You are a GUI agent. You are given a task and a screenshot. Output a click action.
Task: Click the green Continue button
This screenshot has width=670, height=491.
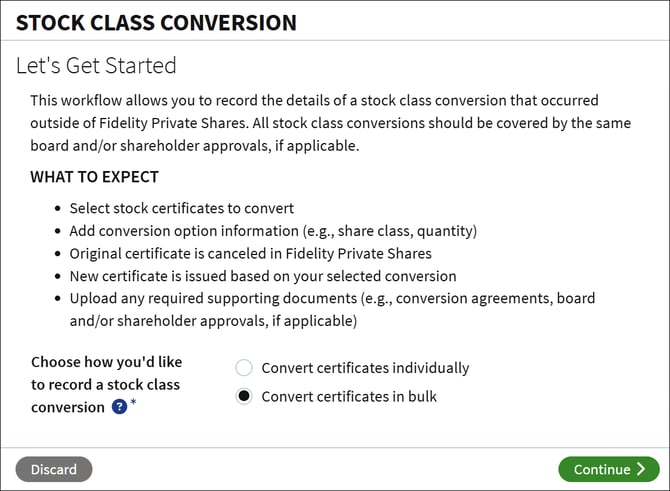[609, 469]
